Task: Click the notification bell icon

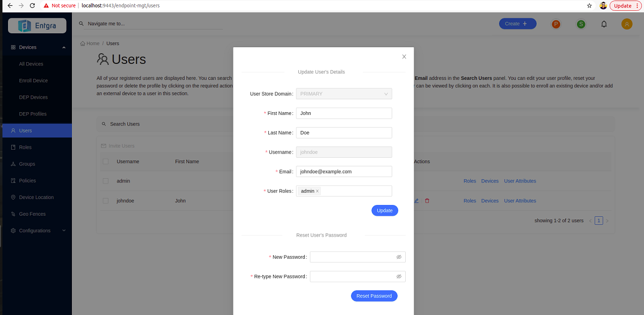Action: 604,24
